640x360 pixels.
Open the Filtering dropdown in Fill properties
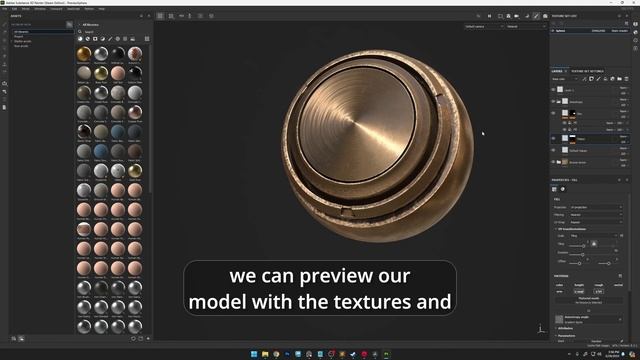(596, 215)
